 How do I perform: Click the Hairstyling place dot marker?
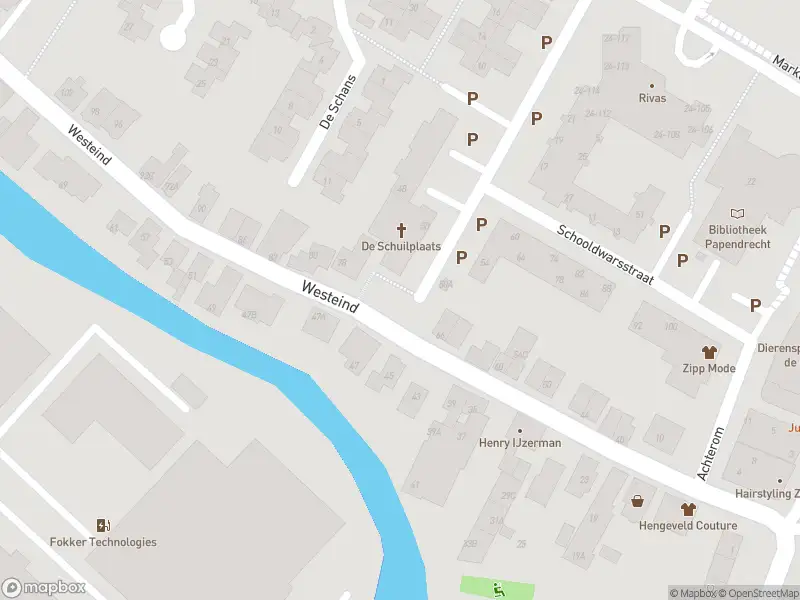(780, 481)
